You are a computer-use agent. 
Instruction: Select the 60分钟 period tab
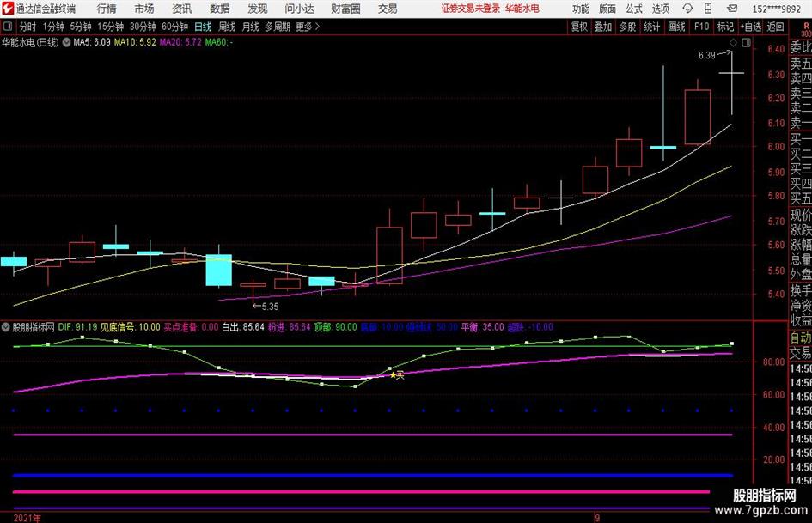tap(175, 27)
